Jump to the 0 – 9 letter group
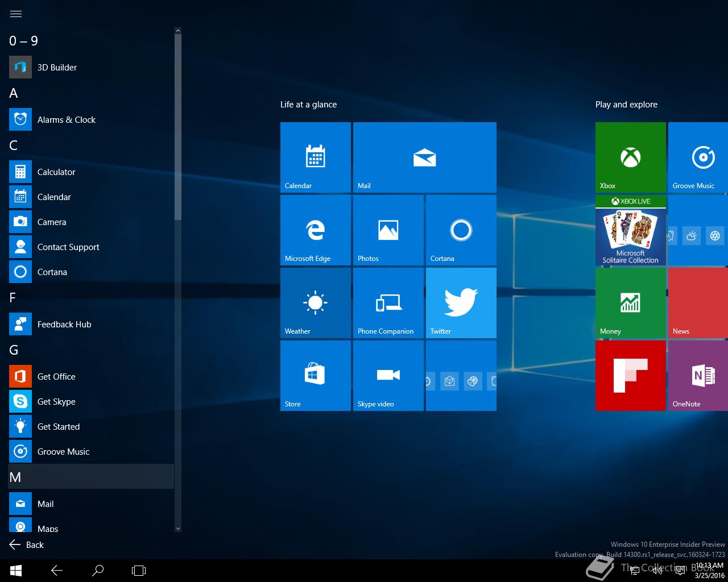This screenshot has width=728, height=582. tap(91, 41)
